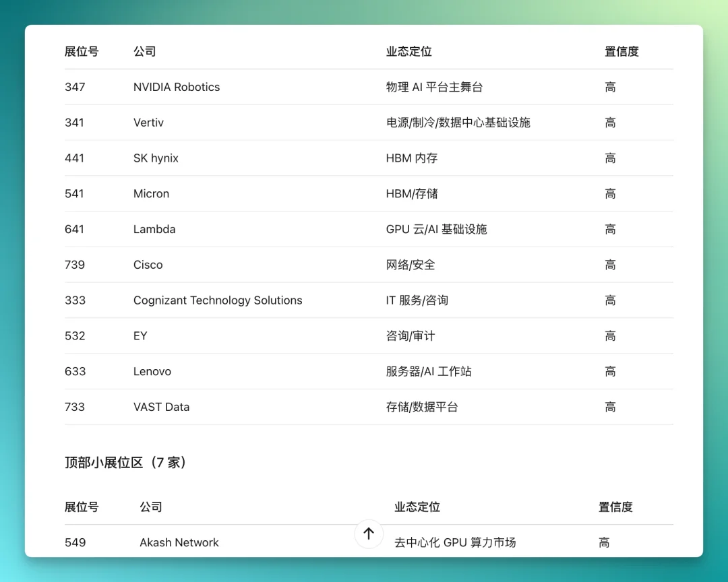This screenshot has width=728, height=582.
Task: Click the 咨询/审计 cell
Action: [x=411, y=336]
